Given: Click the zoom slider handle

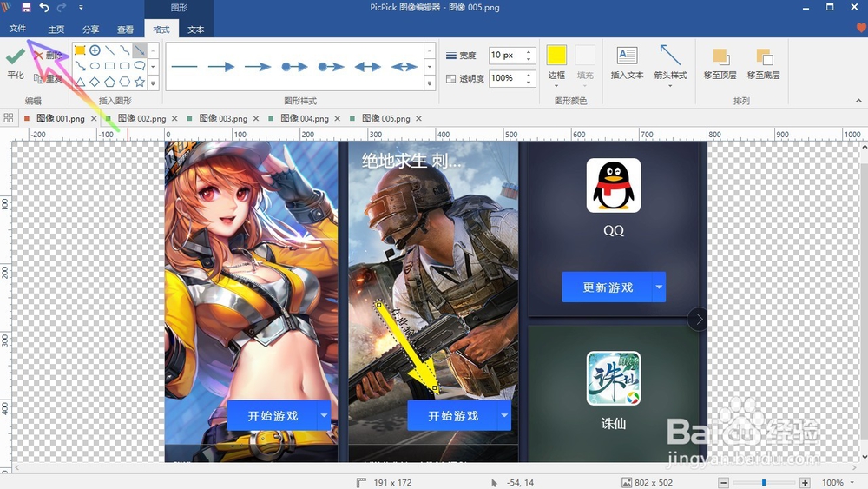Looking at the screenshot, I should click(763, 483).
